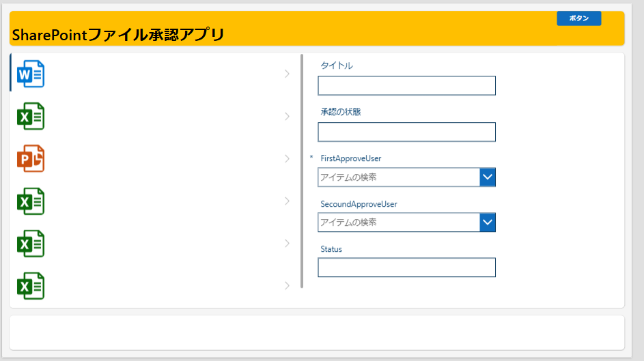
Task: Select the Excel icon in the last list row
Action: [x=31, y=285]
